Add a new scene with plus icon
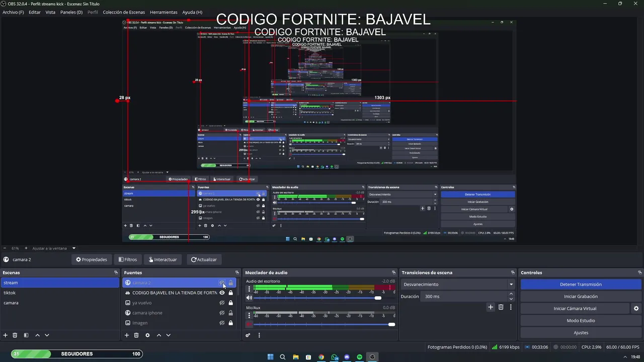Image resolution: width=644 pixels, height=362 pixels. [x=6, y=335]
